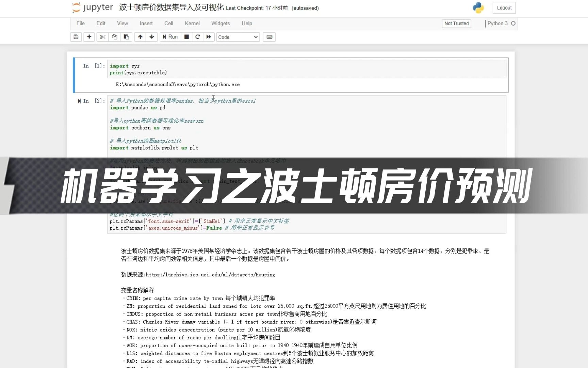Open the cell type Code dropdown
The image size is (588, 368).
click(238, 37)
